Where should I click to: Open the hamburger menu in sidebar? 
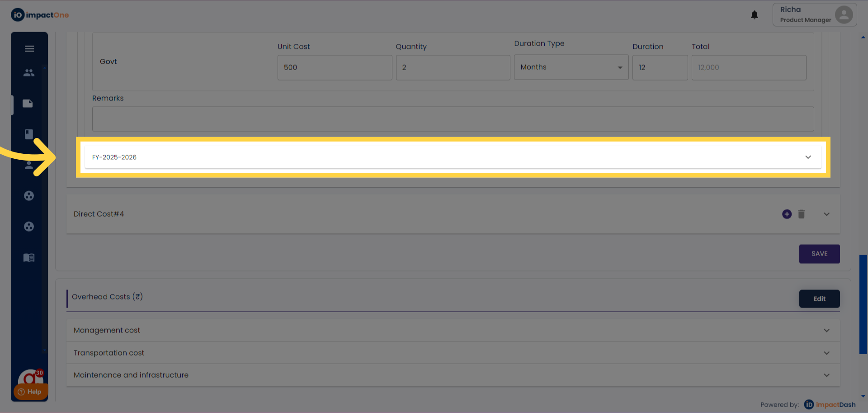[29, 49]
